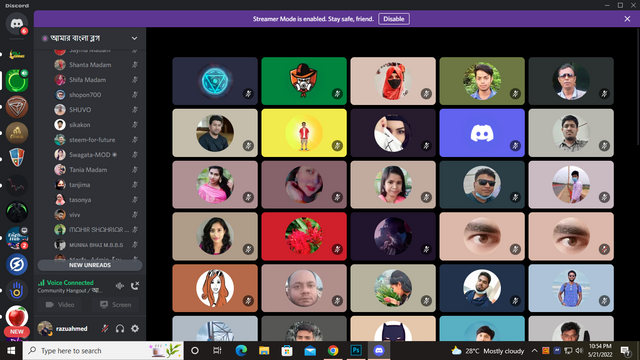Launch Microsoft Edge from the taskbar
640x360 pixels.
point(241,351)
